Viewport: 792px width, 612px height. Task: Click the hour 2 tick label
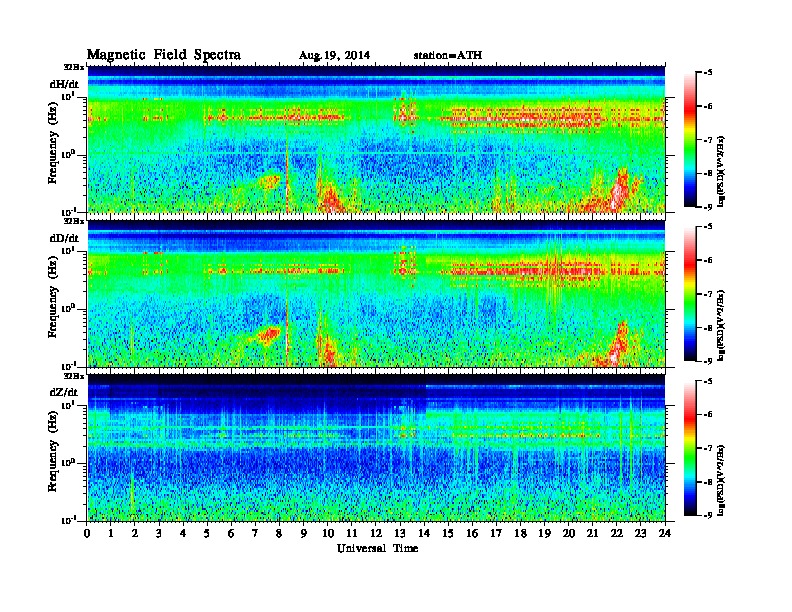(135, 533)
